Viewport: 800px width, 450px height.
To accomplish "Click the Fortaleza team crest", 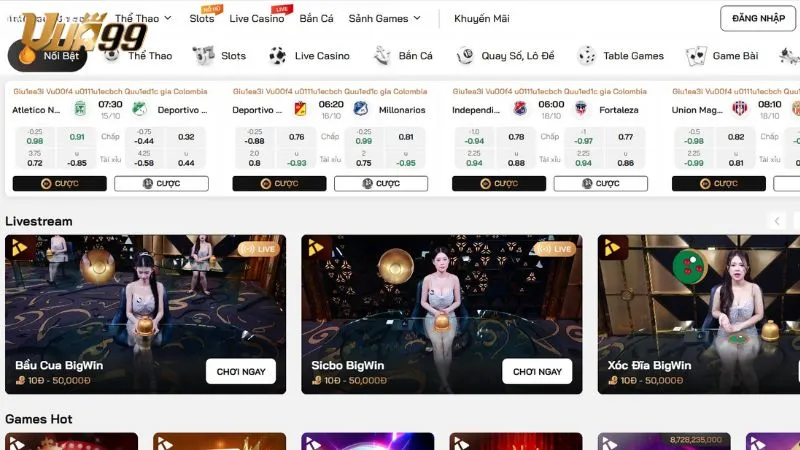I will click(580, 109).
